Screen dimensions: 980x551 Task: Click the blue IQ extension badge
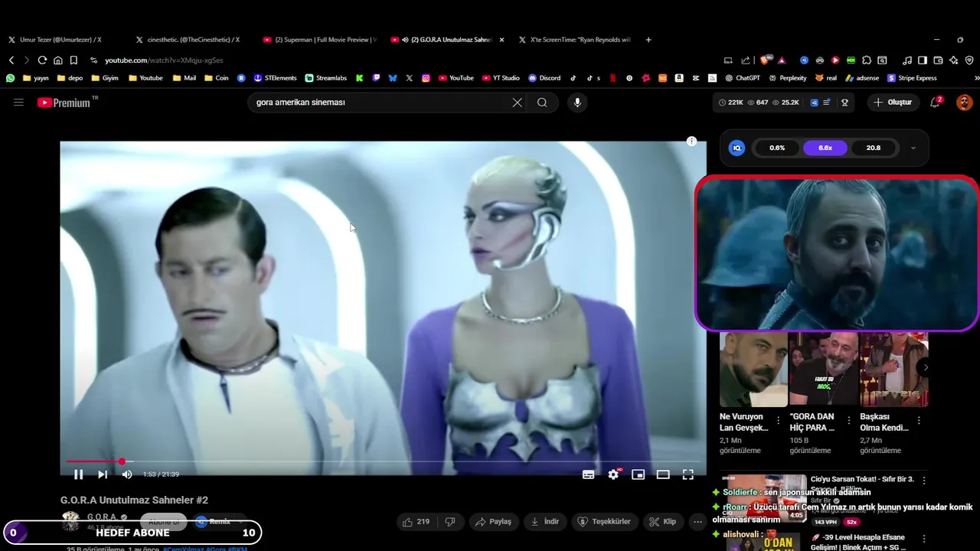point(737,148)
